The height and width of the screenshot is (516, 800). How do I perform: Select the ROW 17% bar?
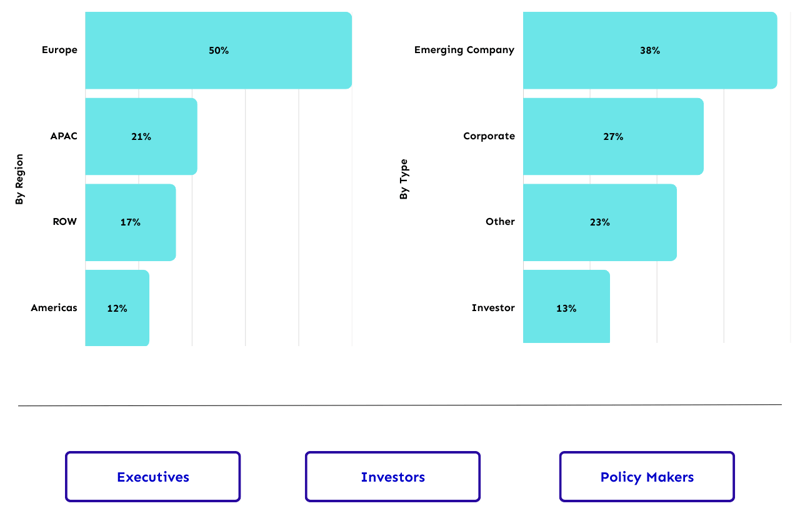(130, 222)
